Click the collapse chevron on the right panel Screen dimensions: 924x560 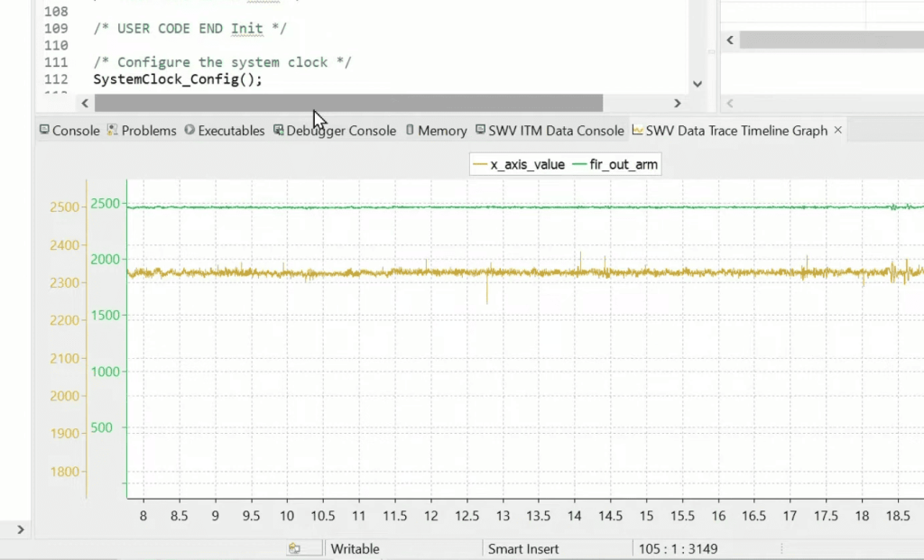[x=730, y=40]
